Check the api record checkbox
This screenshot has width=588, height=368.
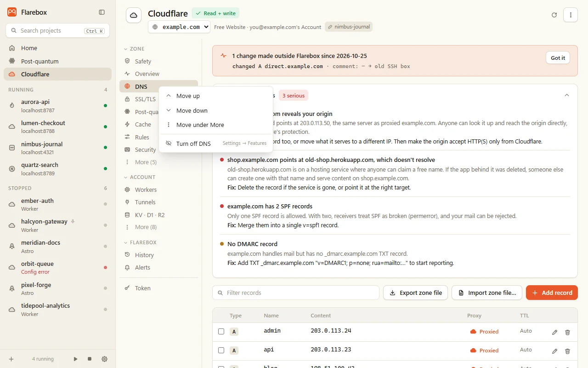[221, 351]
